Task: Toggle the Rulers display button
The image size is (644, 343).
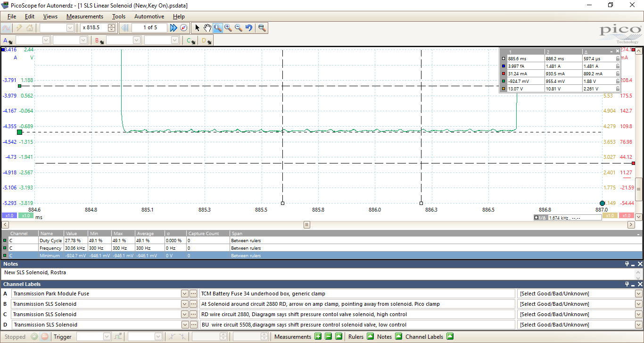Action: [x=370, y=336]
